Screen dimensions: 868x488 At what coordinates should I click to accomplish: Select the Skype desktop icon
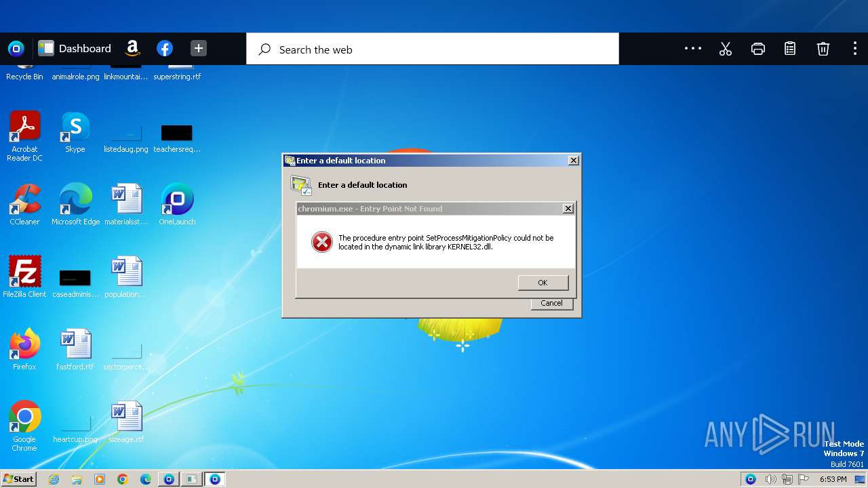(75, 133)
